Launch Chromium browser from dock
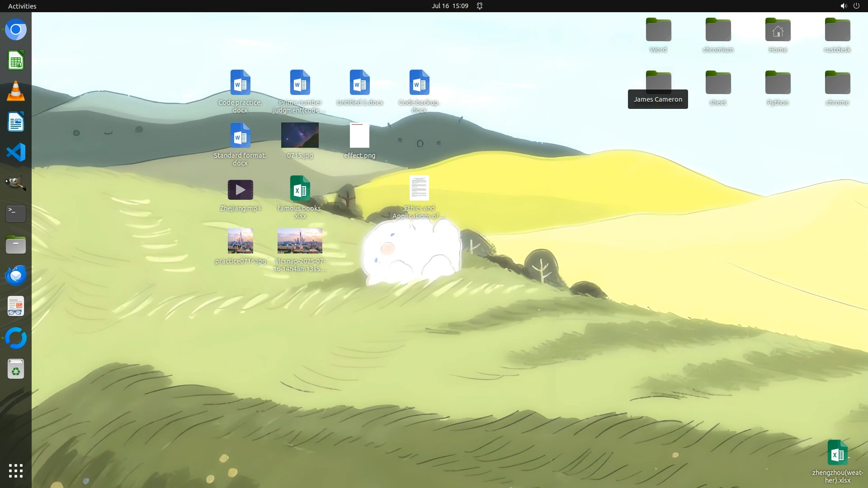 pos(16,30)
